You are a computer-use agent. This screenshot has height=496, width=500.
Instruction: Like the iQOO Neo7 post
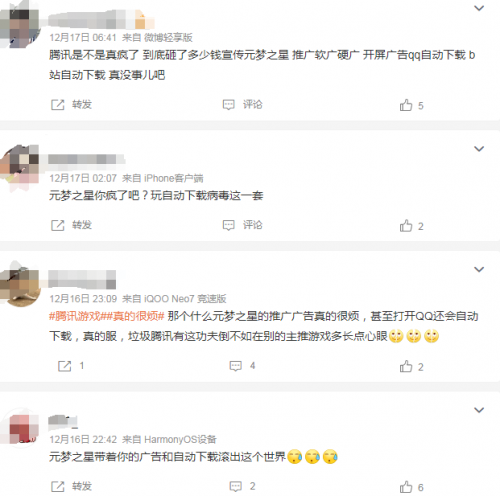412,367
